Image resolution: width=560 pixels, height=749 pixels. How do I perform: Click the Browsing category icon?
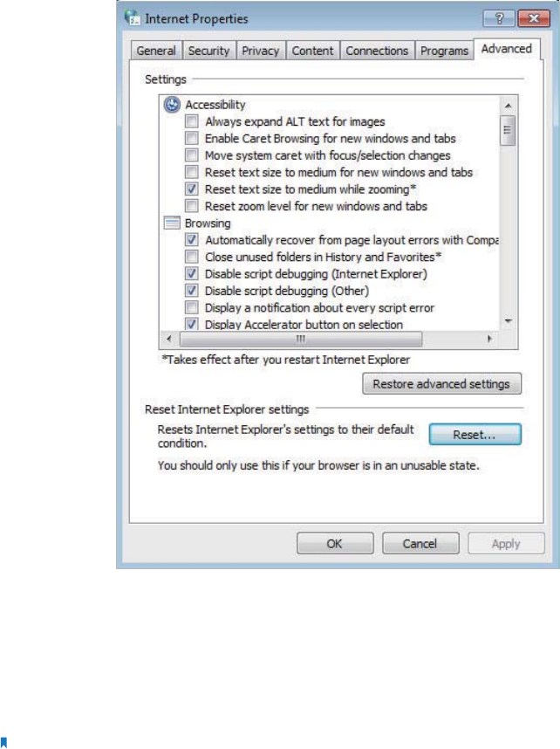tap(172, 223)
